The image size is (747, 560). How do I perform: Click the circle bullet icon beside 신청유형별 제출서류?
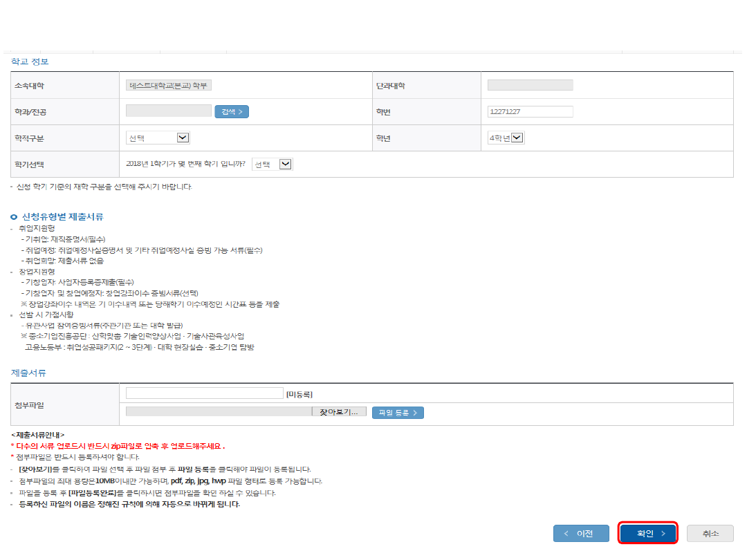(14, 217)
